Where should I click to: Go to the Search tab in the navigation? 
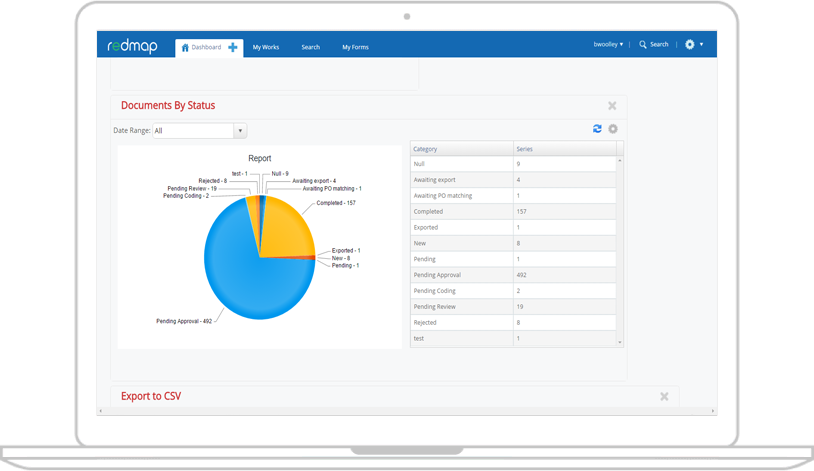pos(310,47)
